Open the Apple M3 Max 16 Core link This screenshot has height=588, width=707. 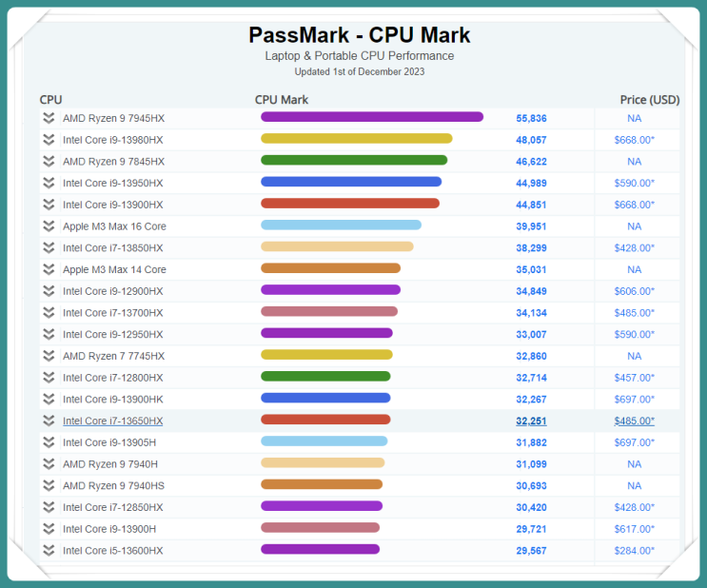click(114, 226)
